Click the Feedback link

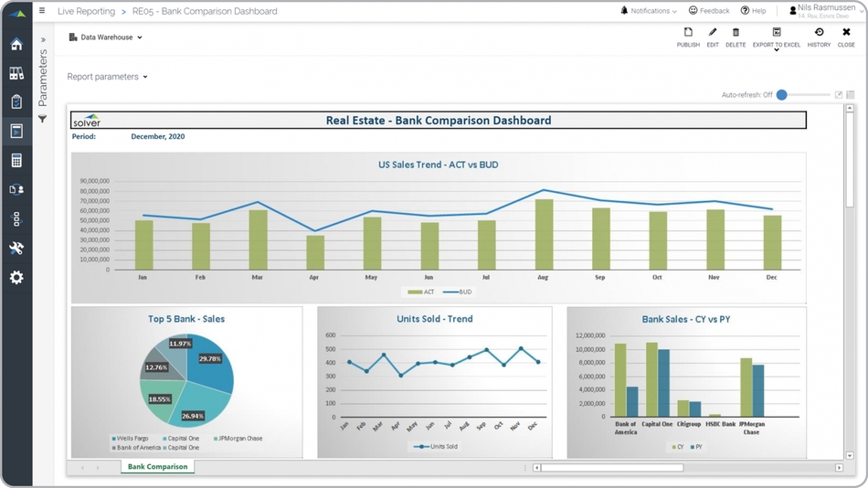click(709, 11)
